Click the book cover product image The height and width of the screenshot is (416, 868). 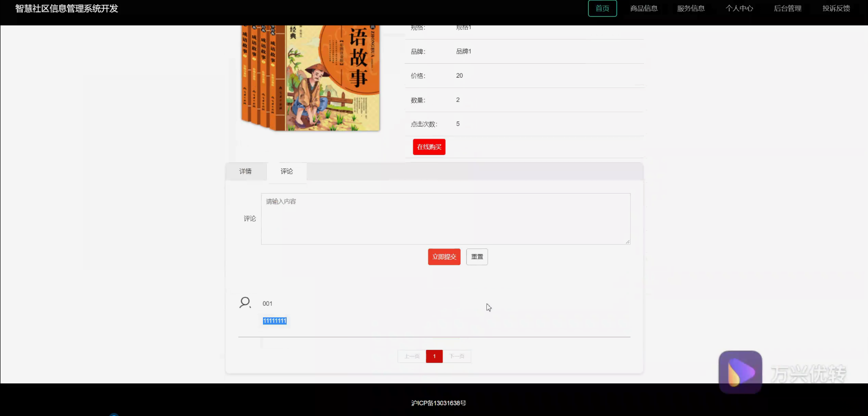(x=310, y=78)
